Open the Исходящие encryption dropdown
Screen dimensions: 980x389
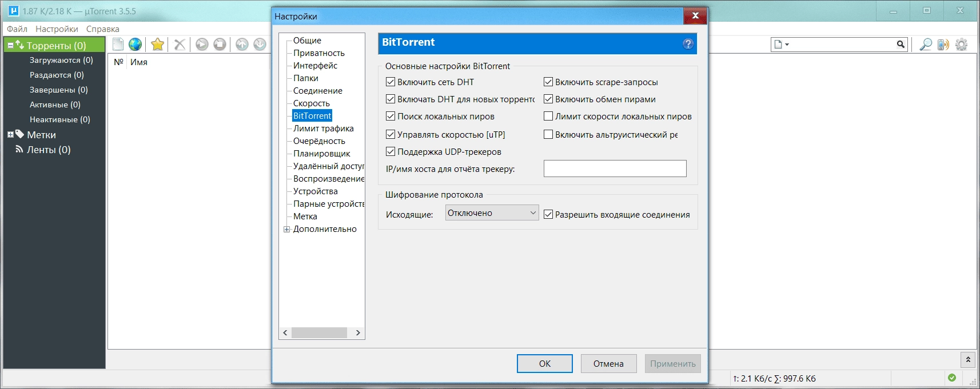point(492,212)
